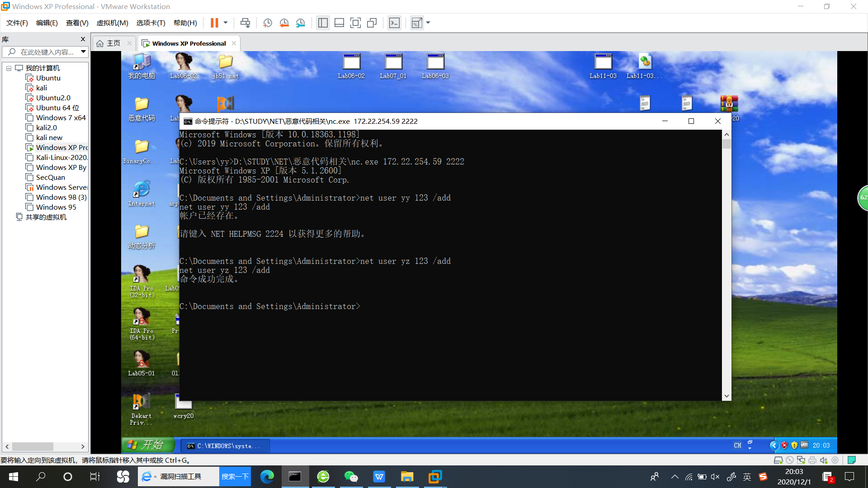Switch to Unity mode icon

(372, 23)
